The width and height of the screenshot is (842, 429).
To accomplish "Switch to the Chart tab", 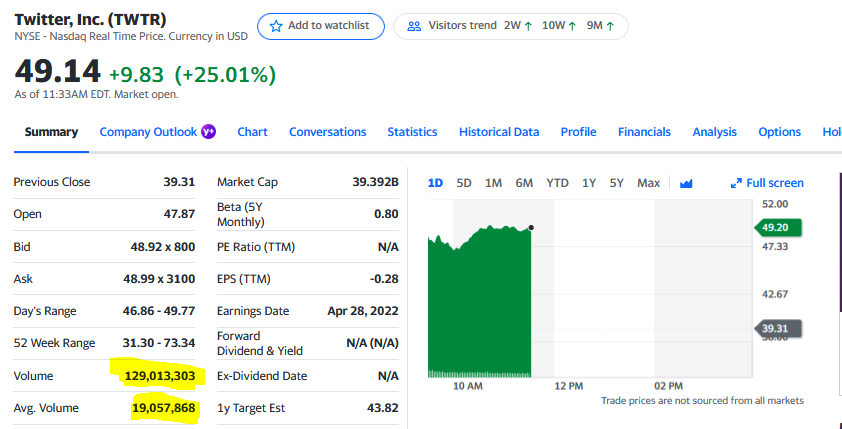I will coord(252,132).
